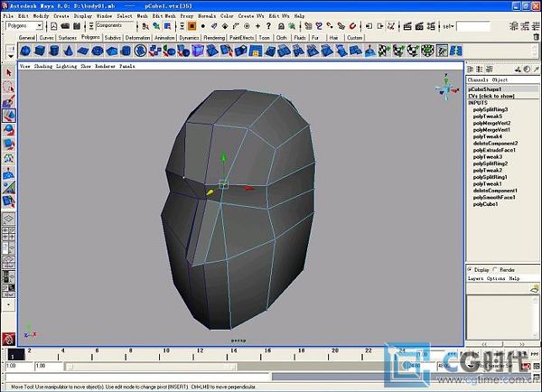Click the trash can icon on shelf

(x=536, y=37)
